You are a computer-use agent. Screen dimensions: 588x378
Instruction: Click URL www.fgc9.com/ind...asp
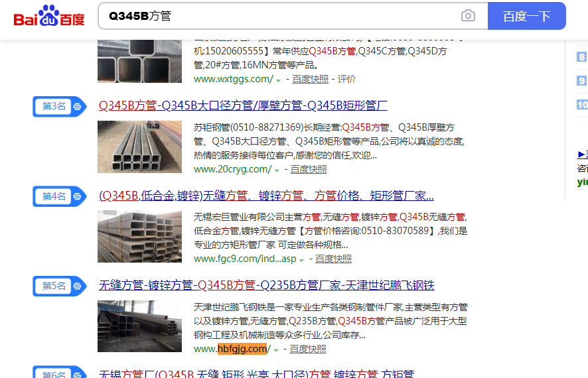246,259
